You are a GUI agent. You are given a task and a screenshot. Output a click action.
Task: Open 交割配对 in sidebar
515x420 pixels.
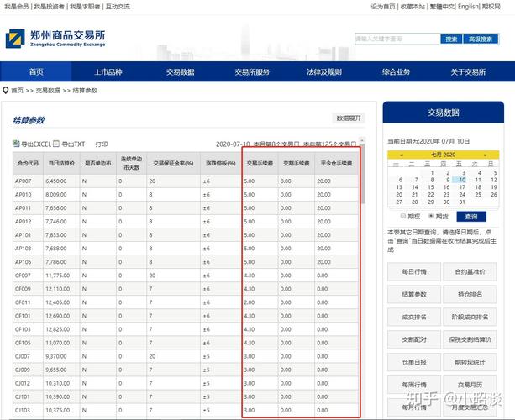[414, 339]
